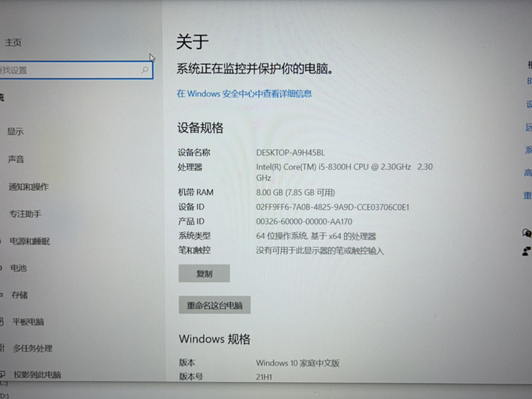Image resolution: width=532 pixels, height=399 pixels.
Task: Select 专注助手 in the sidebar
Action: pos(26,213)
